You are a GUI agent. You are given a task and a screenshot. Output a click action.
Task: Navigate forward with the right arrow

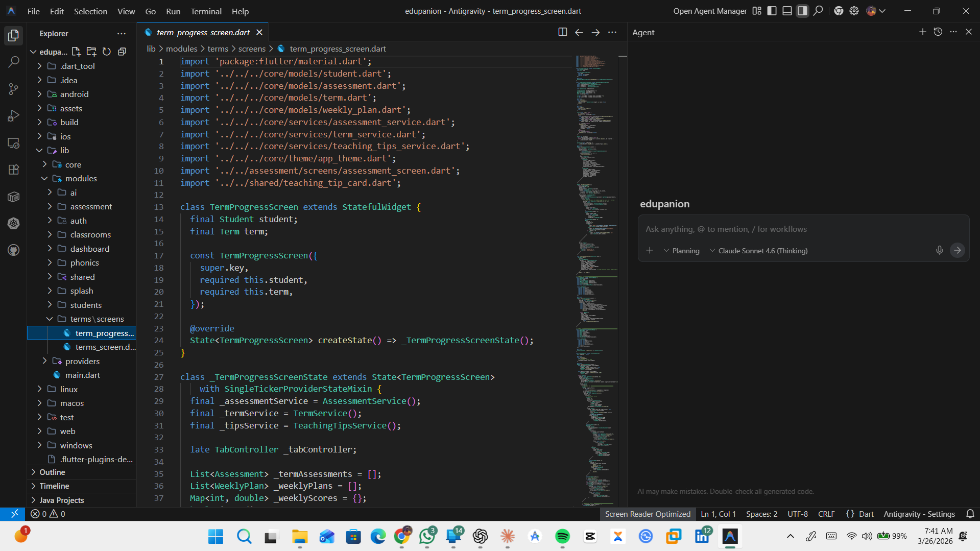595,32
